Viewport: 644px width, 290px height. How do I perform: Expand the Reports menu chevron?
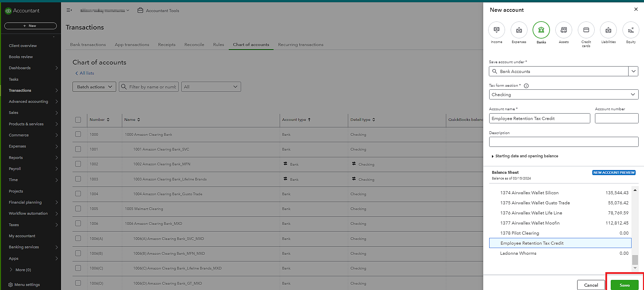(56, 158)
